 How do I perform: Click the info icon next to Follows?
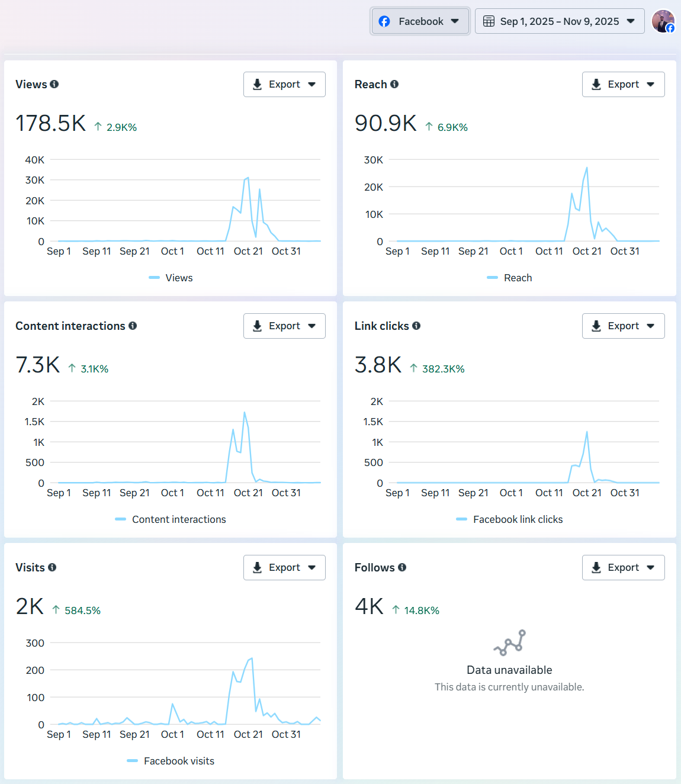[x=403, y=567]
